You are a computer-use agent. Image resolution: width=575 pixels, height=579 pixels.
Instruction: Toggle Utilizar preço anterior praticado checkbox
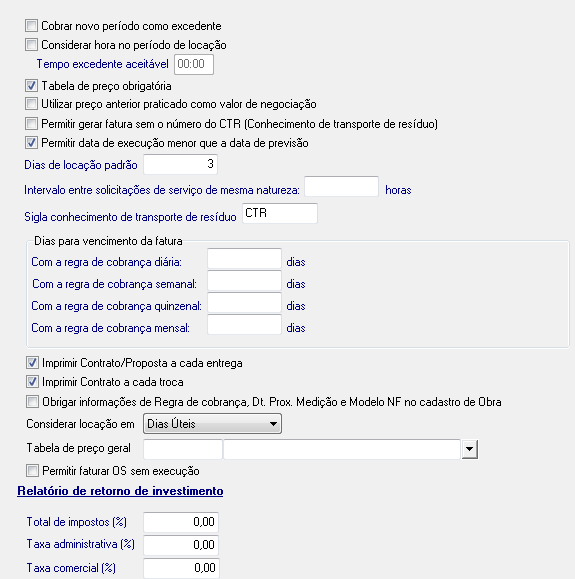pyautogui.click(x=31, y=104)
